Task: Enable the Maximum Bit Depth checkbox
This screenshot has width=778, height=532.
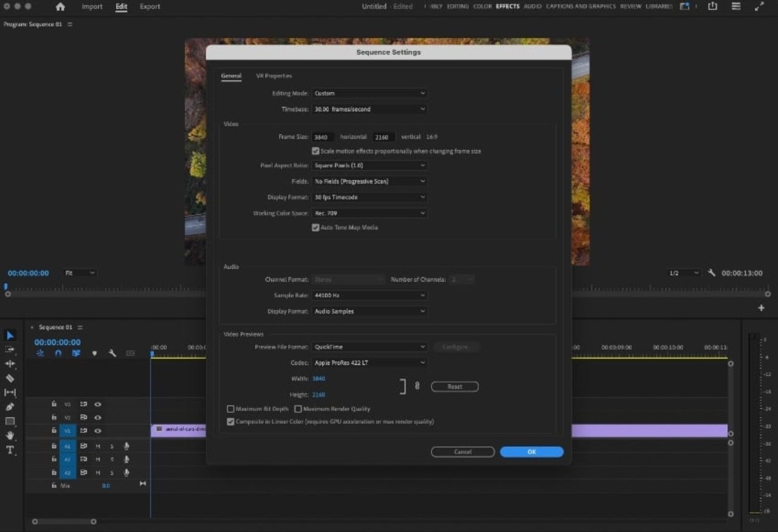Action: tap(231, 409)
